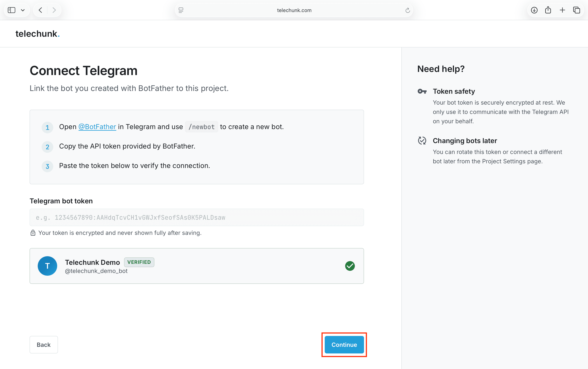Screen dimensions: 588x369
Task: Click the Telechunk Demo bot name
Action: (93, 262)
